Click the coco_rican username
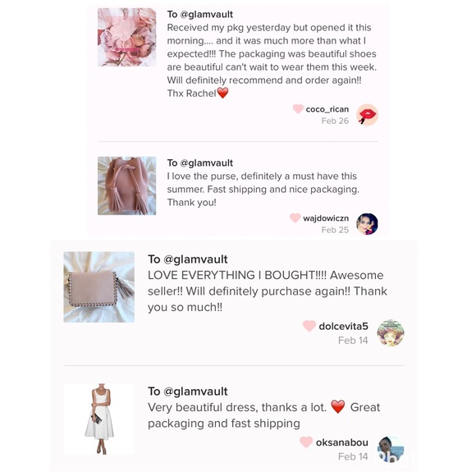The width and height of the screenshot is (476, 476). (327, 109)
